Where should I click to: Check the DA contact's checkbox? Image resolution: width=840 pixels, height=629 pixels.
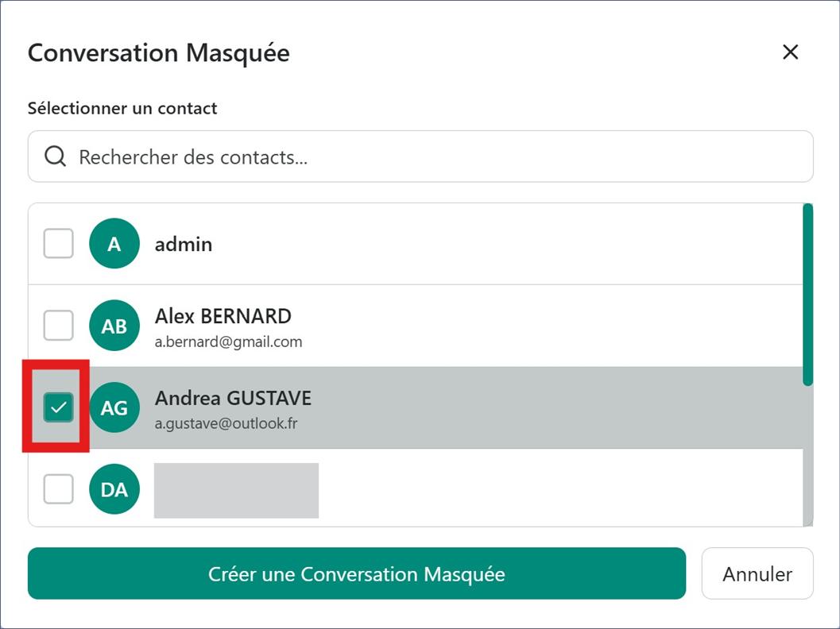click(x=57, y=489)
